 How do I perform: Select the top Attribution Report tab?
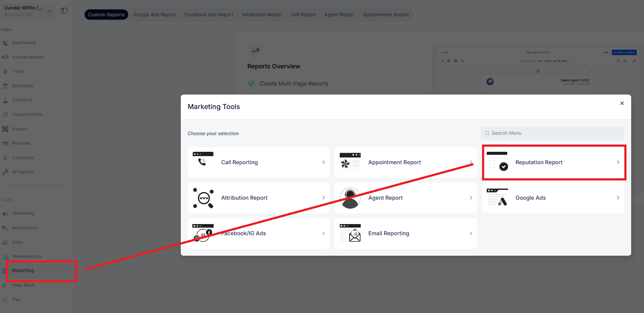tap(262, 15)
